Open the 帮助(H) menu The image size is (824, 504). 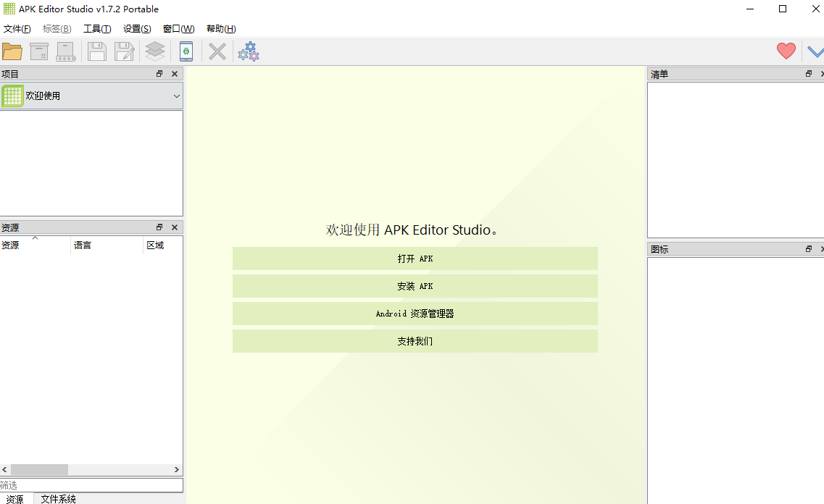pyautogui.click(x=221, y=29)
